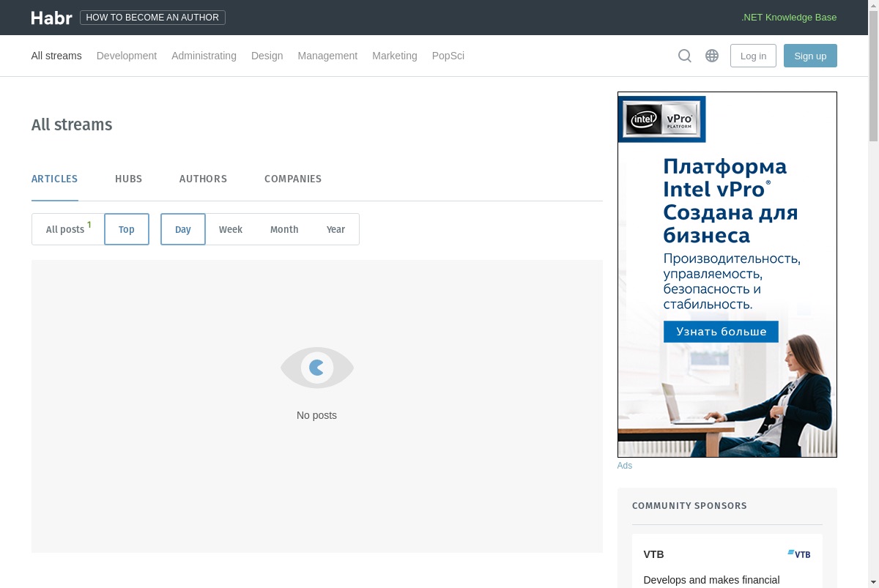Click the VTB sponsor logo
The height and width of the screenshot is (588, 879).
pos(799,554)
